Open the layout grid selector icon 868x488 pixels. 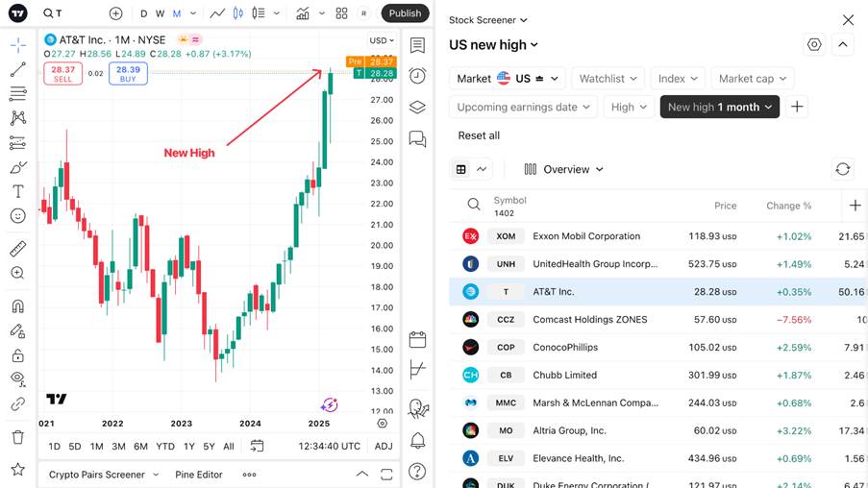point(341,13)
